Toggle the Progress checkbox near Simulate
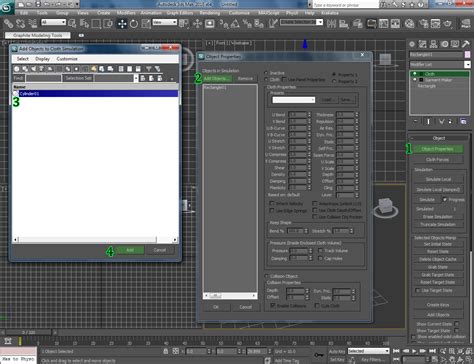Viewport: 474px width, 364px height. pyautogui.click(x=445, y=199)
